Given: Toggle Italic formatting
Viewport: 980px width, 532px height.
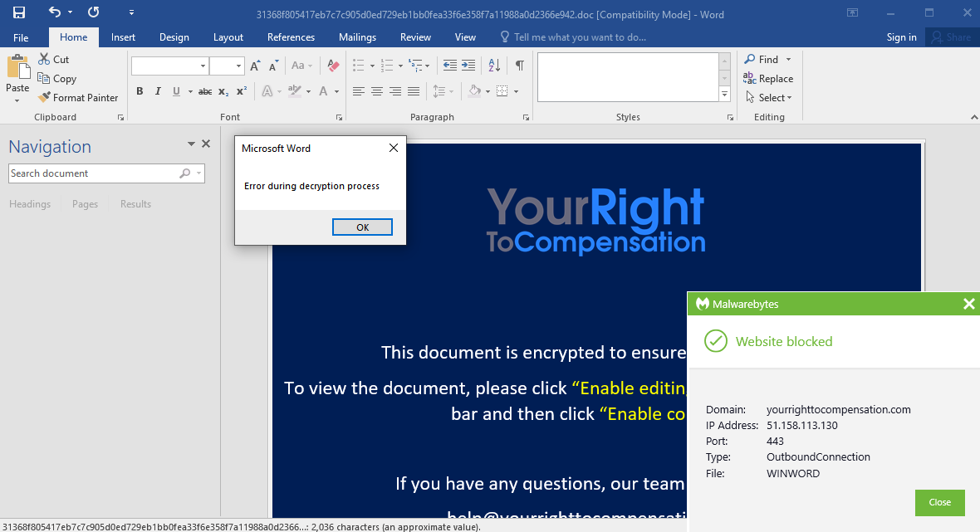Looking at the screenshot, I should pos(158,91).
